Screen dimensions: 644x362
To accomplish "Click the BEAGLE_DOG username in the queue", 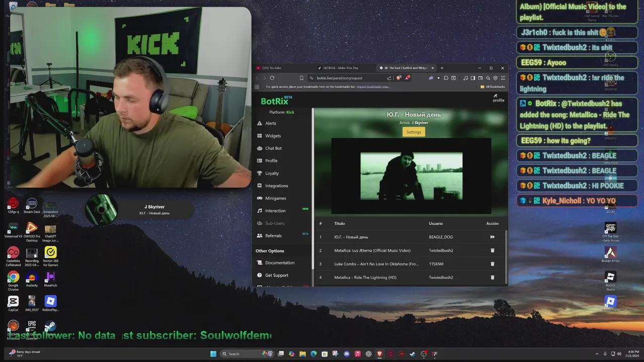I will coord(441,237).
